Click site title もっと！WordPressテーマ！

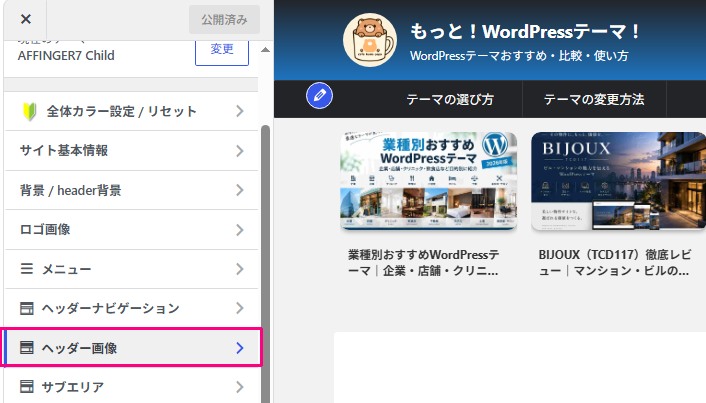(525, 32)
